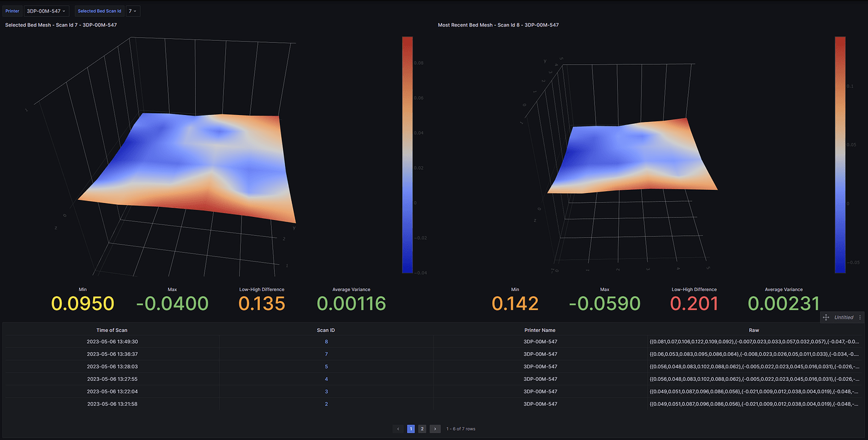The height and width of the screenshot is (440, 868).
Task: Click the -0.0590 Max stat value
Action: point(604,304)
